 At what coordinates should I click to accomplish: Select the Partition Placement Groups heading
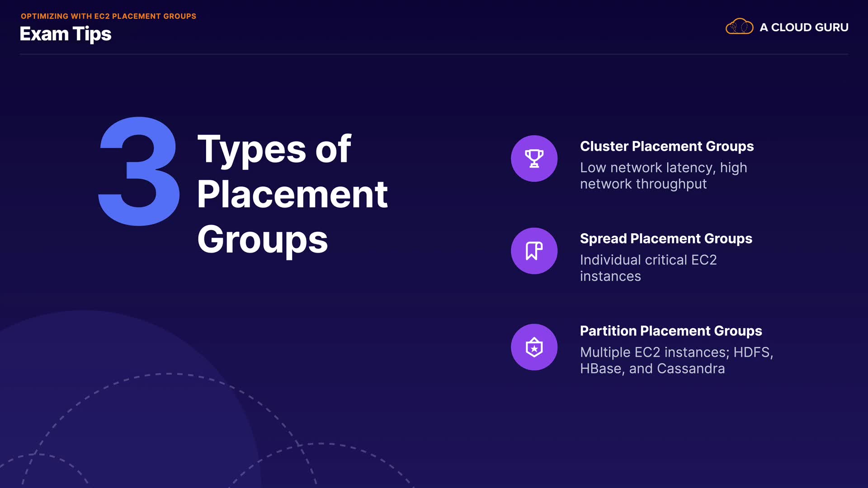671,331
